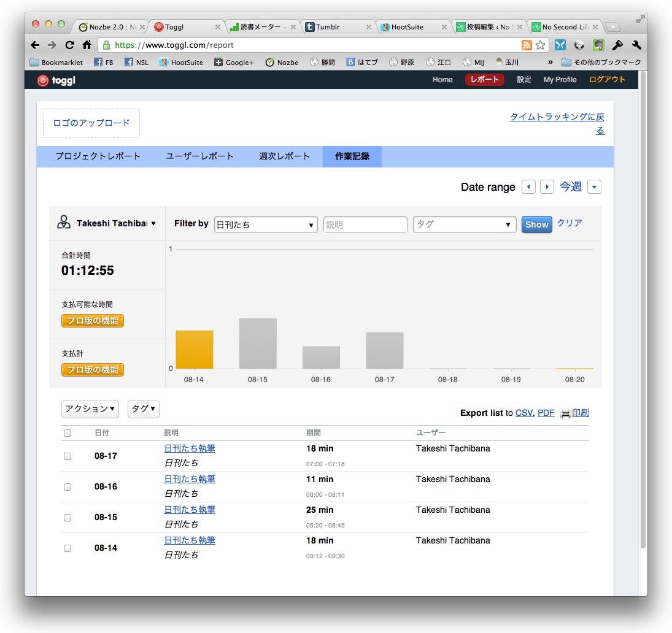Click the RSS feed icon in address bar
672x633 pixels.
526,45
